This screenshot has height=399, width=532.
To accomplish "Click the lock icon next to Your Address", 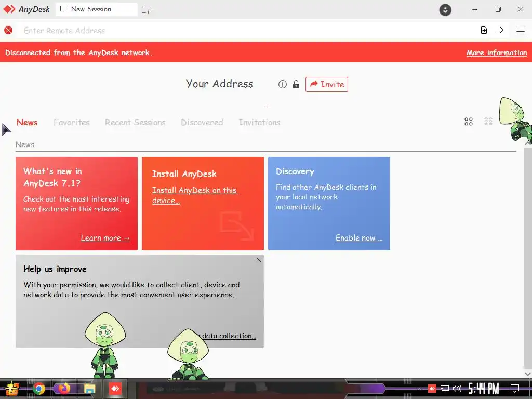I will coord(296,84).
